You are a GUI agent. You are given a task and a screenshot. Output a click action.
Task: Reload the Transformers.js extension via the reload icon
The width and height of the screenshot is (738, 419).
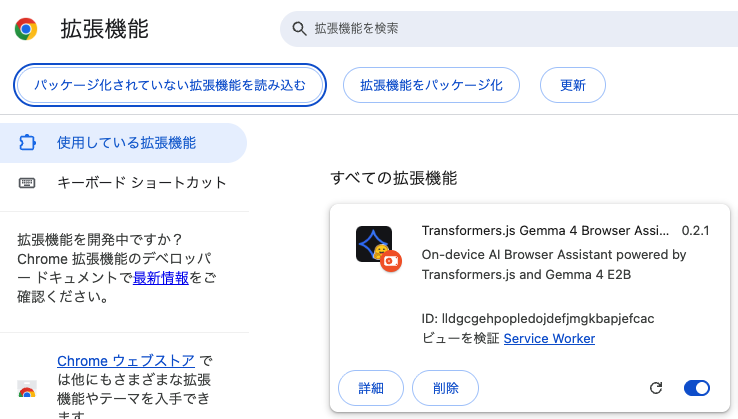[656, 388]
